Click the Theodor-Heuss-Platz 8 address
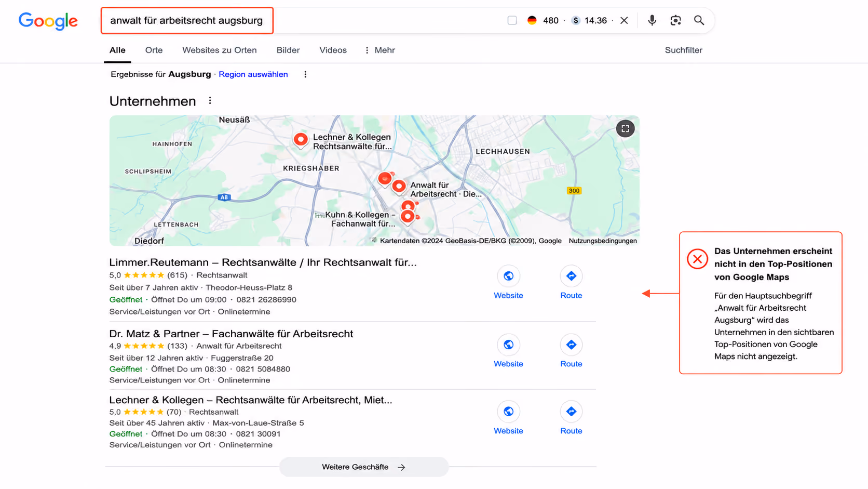868x489 pixels. 249,287
